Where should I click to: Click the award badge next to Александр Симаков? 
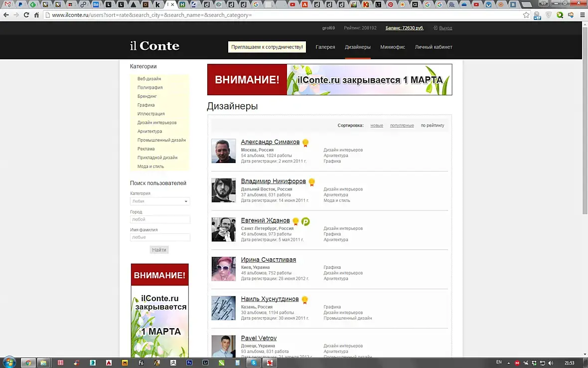click(305, 143)
